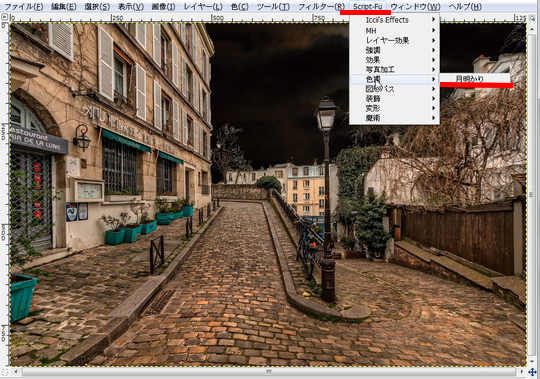Click the vertical scrollbar thumb
The image size is (540, 379).
coord(531,195)
